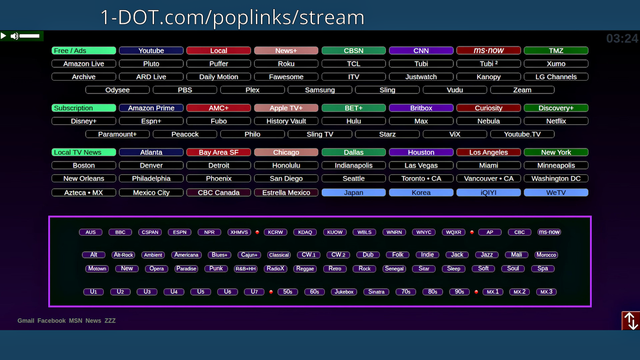The height and width of the screenshot is (360, 640).
Task: Mute audio using the speaker icon
Action: [14, 36]
